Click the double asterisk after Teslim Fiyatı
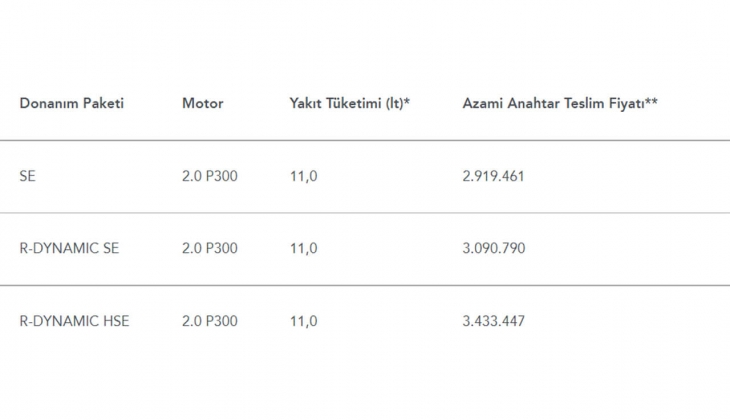This screenshot has height=420, width=730. [x=651, y=102]
